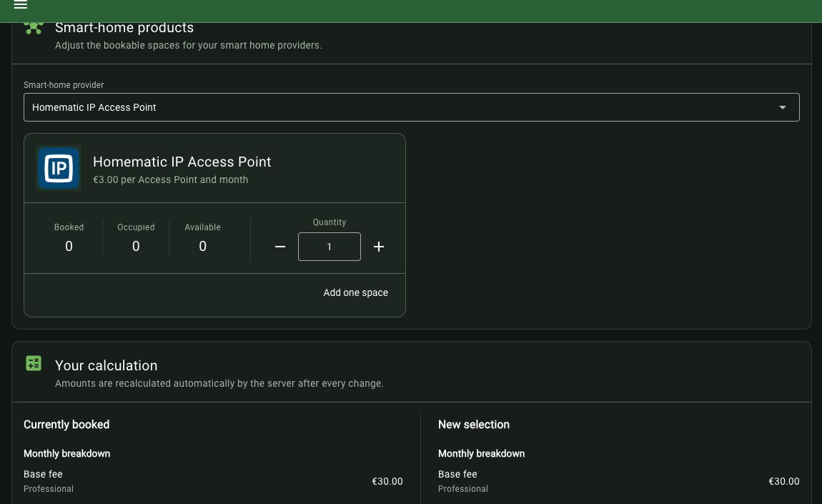This screenshot has width=822, height=504.
Task: Click the adjust the bookable spaces description
Action: coord(188,45)
